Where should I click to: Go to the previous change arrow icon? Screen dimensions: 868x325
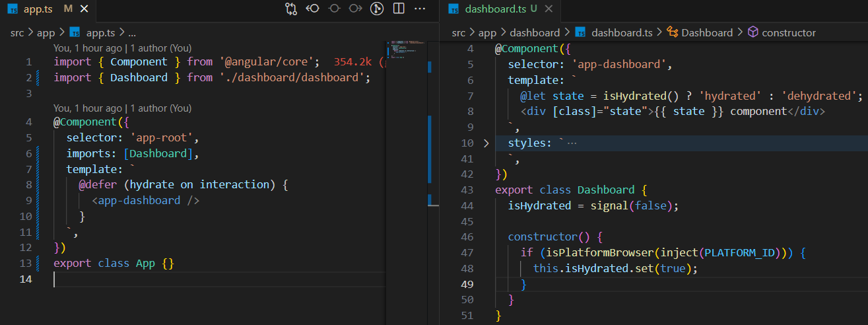(313, 9)
